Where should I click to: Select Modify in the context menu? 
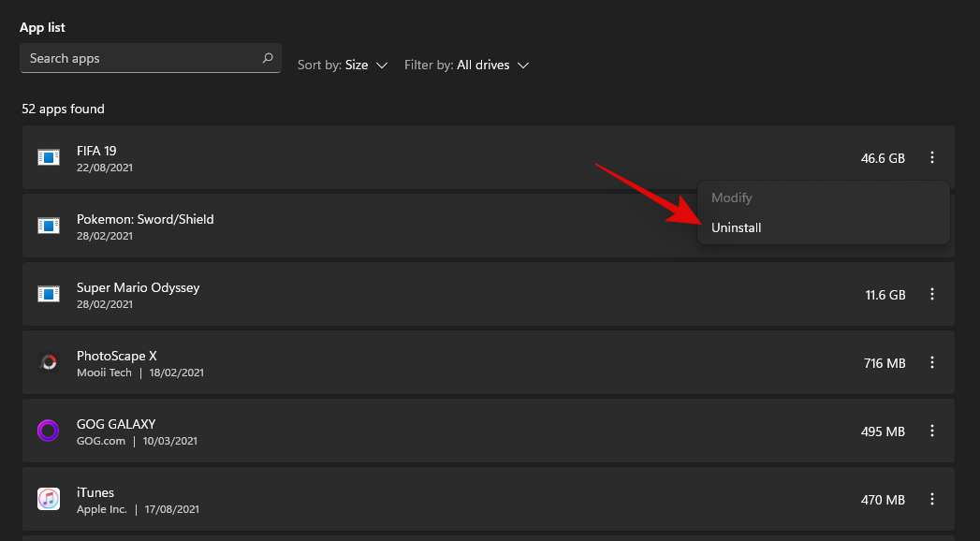coord(732,198)
